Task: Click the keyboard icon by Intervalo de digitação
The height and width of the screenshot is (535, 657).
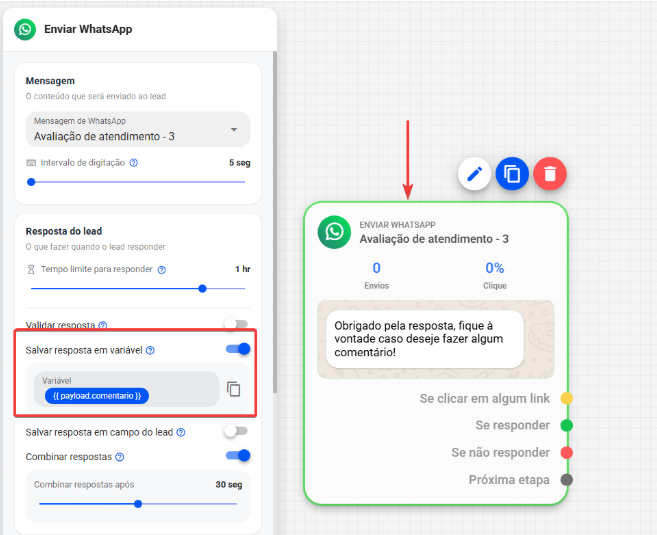Action: (x=31, y=163)
